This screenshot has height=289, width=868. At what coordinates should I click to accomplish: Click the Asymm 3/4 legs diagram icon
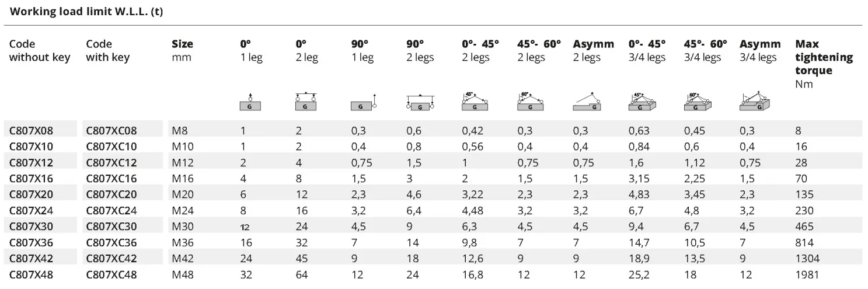(x=754, y=102)
